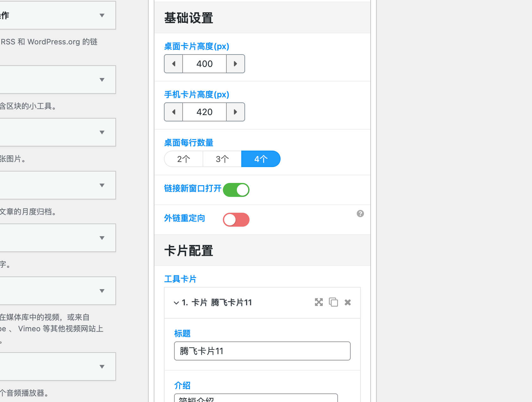Toggle 链接新窗口打开 switch off
Image resolution: width=532 pixels, height=402 pixels.
pos(236,190)
